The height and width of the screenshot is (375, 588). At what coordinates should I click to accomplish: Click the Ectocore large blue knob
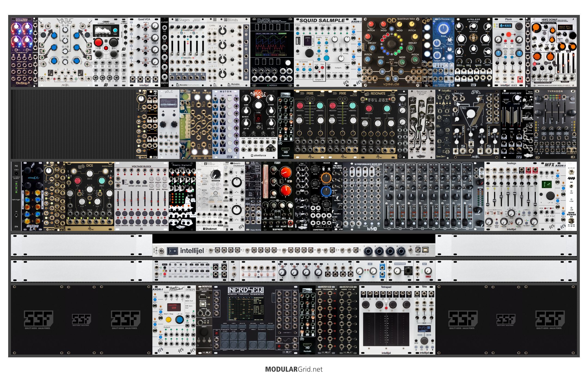[x=443, y=28]
